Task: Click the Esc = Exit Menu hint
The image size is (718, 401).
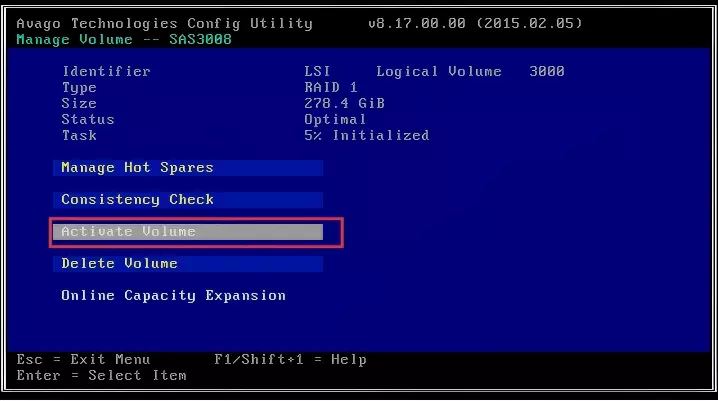Action: click(84, 359)
